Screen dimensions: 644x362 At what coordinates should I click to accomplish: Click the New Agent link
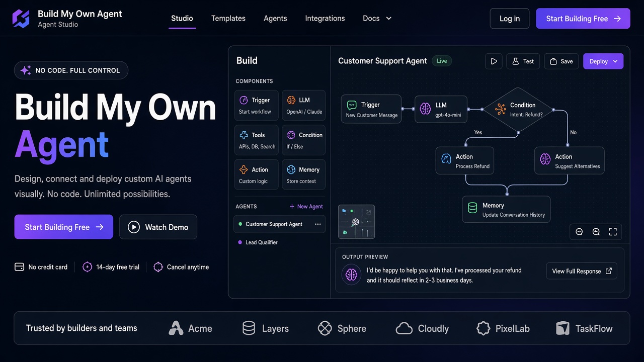pyautogui.click(x=306, y=207)
